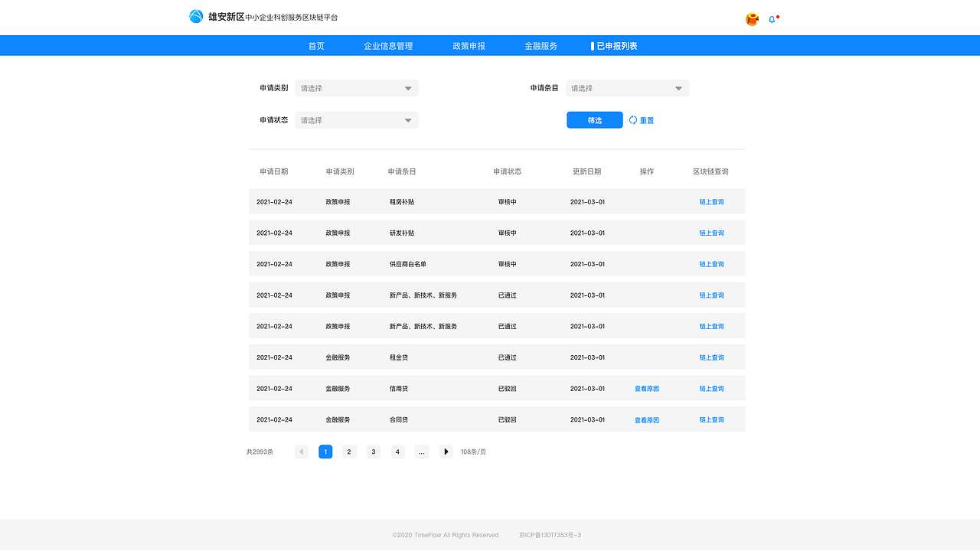Open 链上查询 for the 租房补贴 row

pyautogui.click(x=711, y=201)
